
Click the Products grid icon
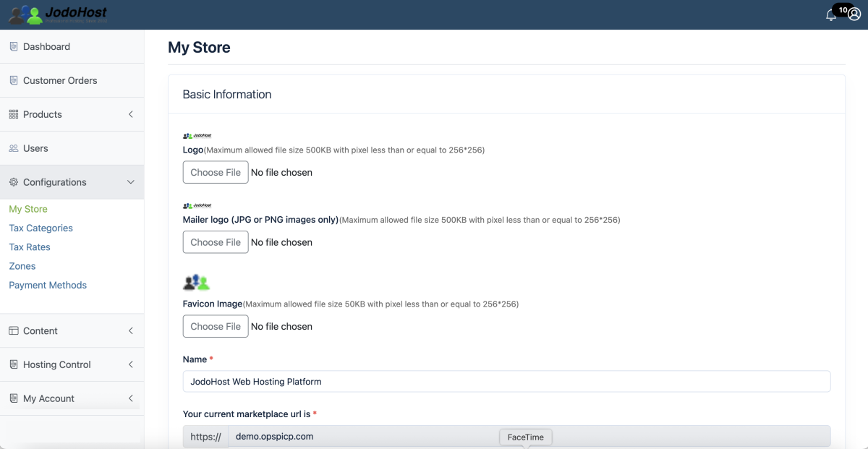[x=14, y=114]
